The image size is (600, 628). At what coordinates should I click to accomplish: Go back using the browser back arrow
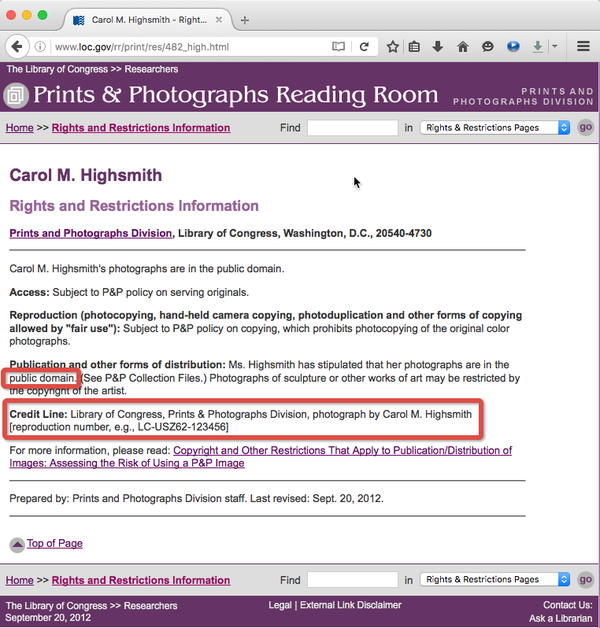[x=17, y=47]
